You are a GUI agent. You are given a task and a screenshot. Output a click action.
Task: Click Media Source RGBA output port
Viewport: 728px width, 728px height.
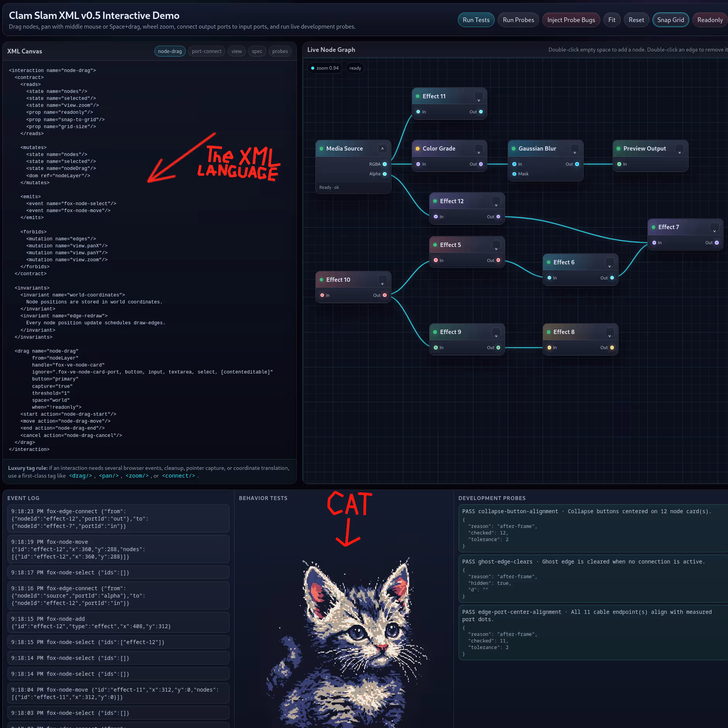385,164
